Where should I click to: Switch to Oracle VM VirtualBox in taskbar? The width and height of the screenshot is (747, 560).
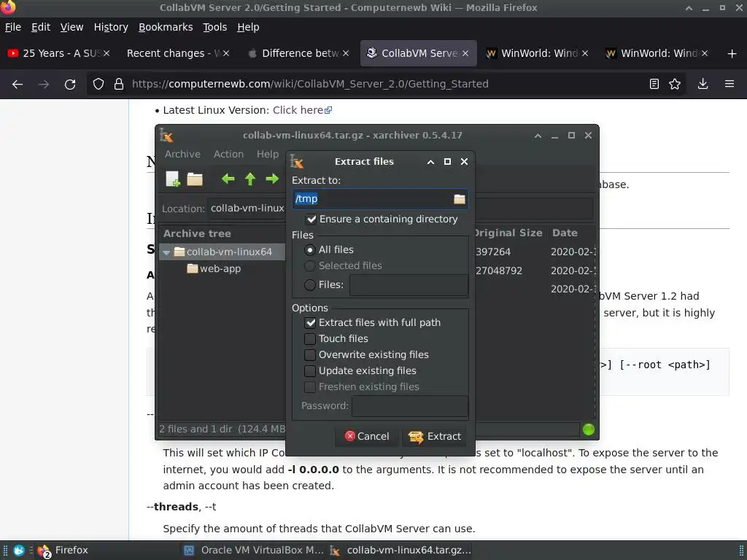[x=254, y=551]
